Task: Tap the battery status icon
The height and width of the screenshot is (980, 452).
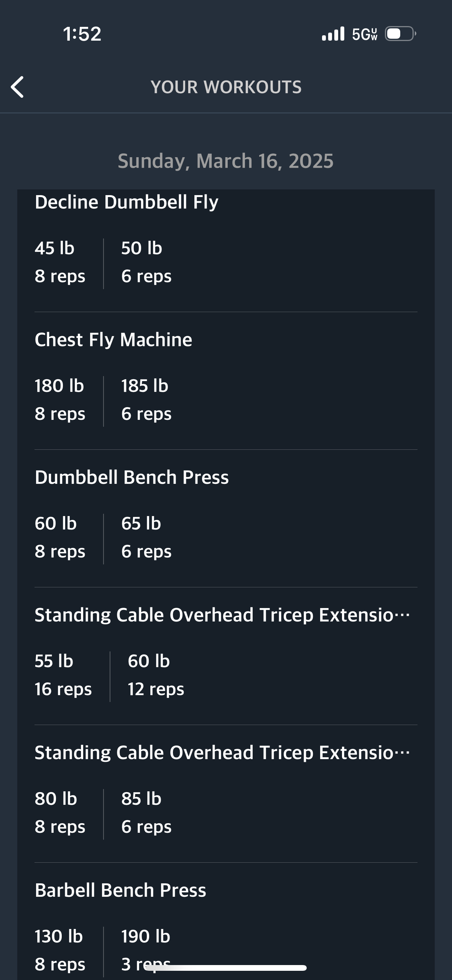Action: point(400,34)
